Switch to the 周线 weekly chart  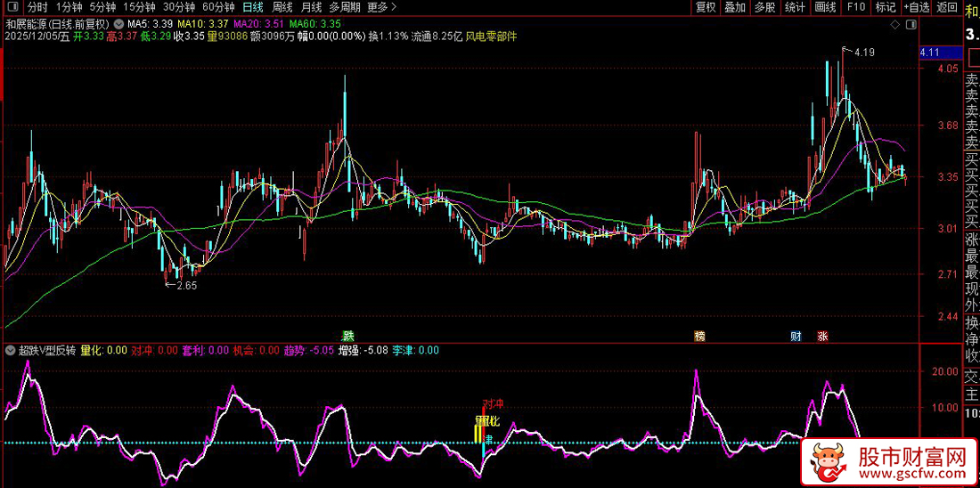pyautogui.click(x=282, y=7)
